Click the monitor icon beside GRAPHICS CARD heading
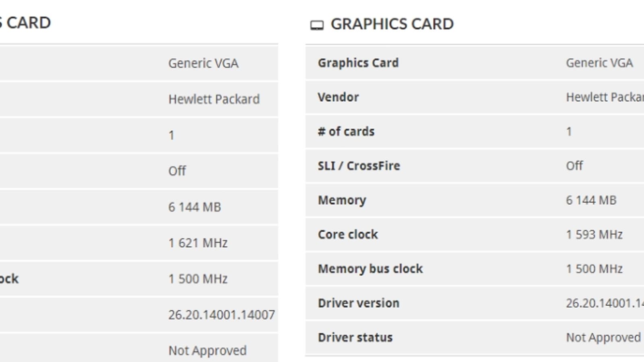This screenshot has width=644, height=362. (317, 25)
